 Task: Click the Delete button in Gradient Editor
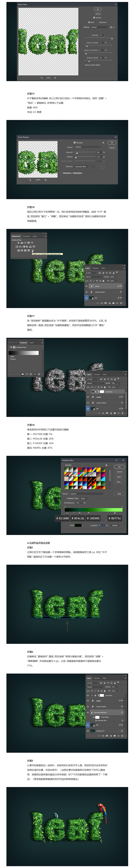[115, 525]
